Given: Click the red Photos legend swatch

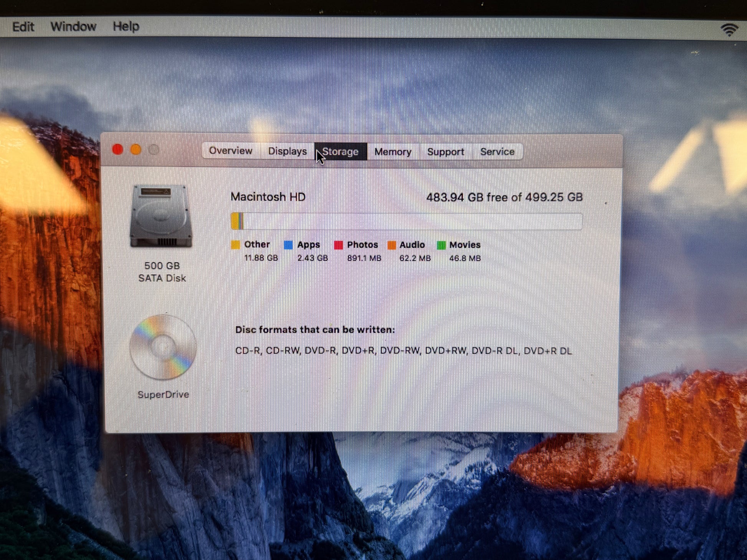Looking at the screenshot, I should coord(338,245).
